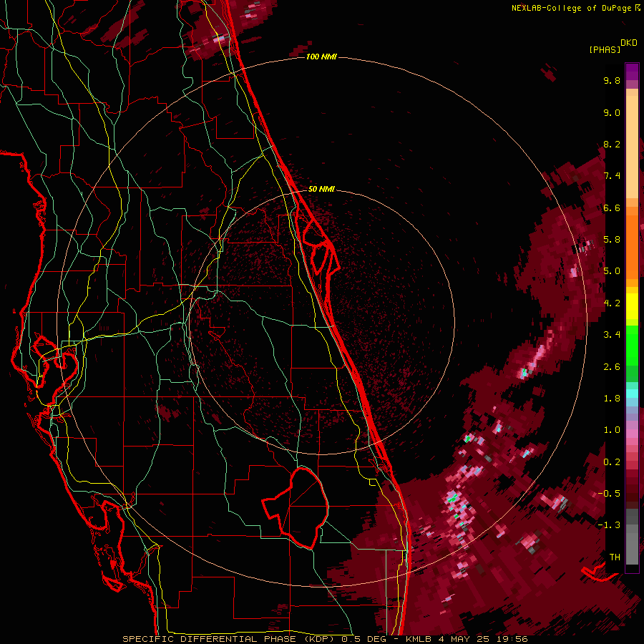Pick the yellow color bar segment
This screenshot has height=644, width=644.
pos(632,306)
